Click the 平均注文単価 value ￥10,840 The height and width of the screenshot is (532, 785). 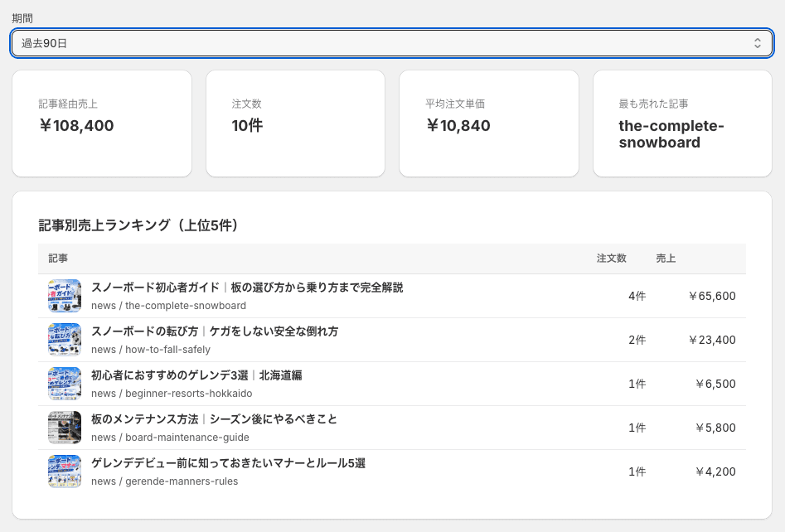click(x=458, y=126)
